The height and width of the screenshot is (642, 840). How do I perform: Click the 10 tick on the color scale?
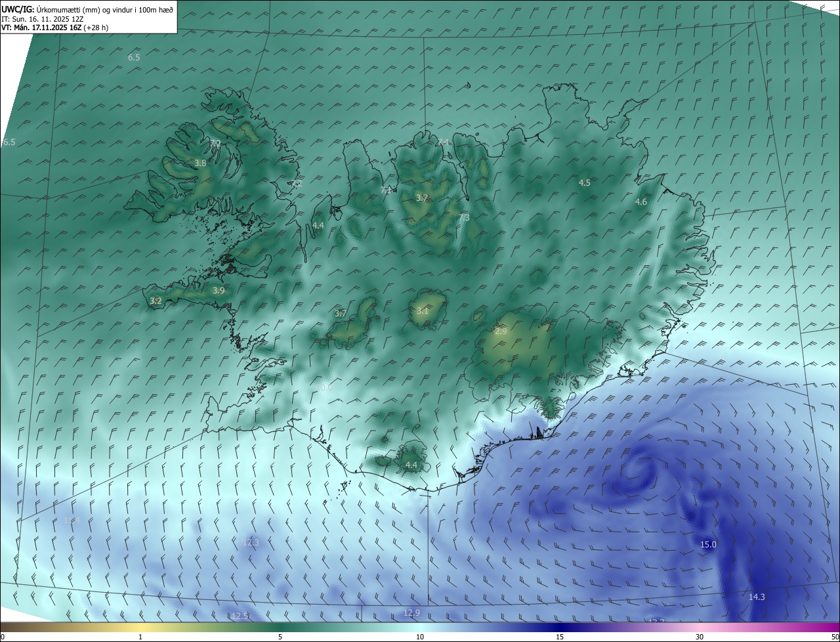pyautogui.click(x=420, y=637)
